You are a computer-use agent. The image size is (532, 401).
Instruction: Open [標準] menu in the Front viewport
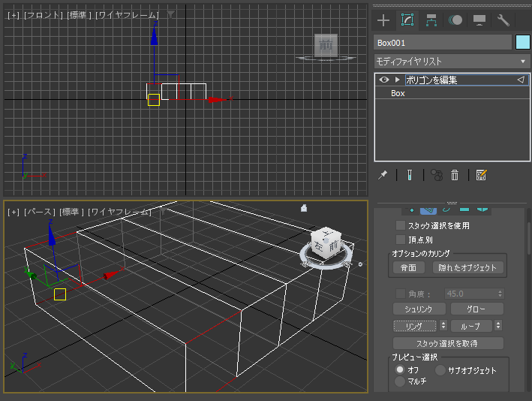point(80,15)
